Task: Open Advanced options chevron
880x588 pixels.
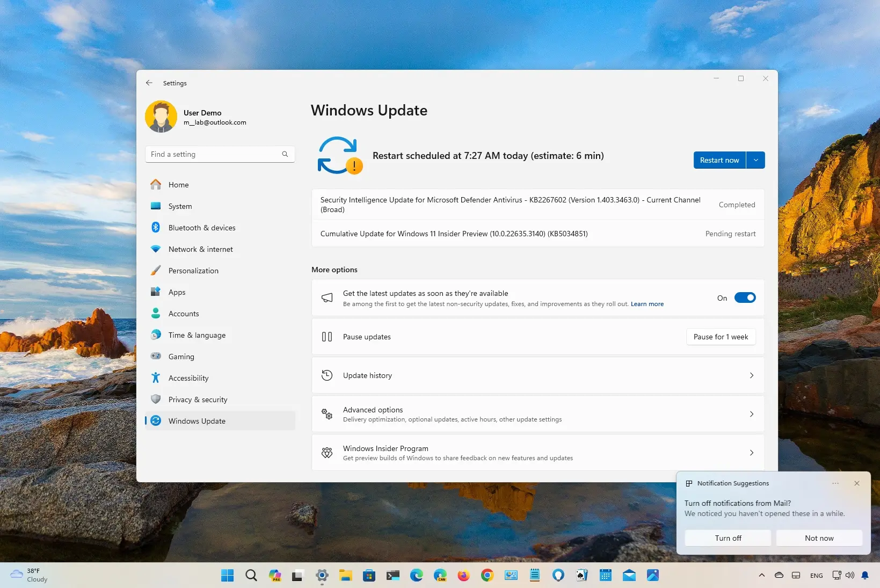Action: [752, 414]
